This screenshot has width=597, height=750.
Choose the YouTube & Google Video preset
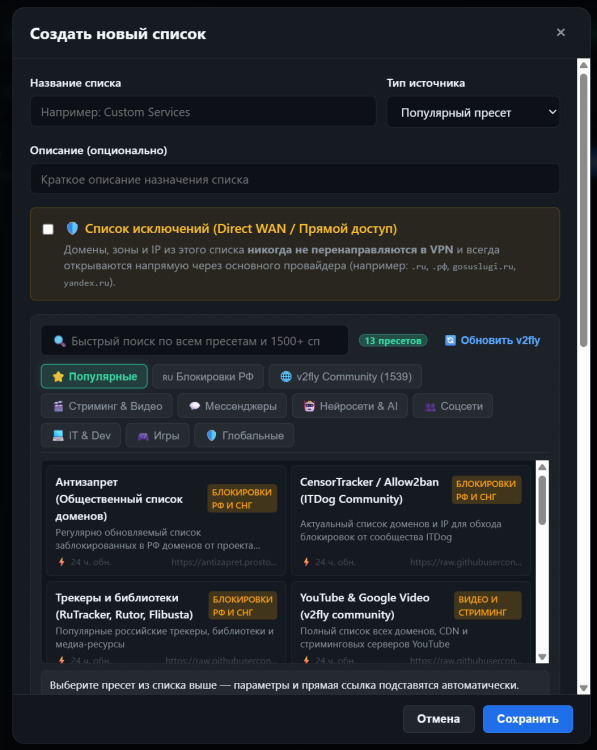[411, 622]
